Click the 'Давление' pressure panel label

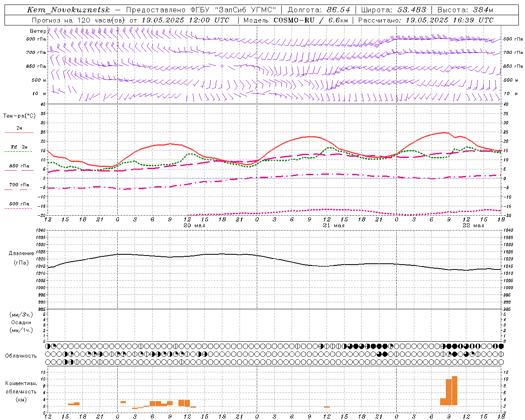21,253
